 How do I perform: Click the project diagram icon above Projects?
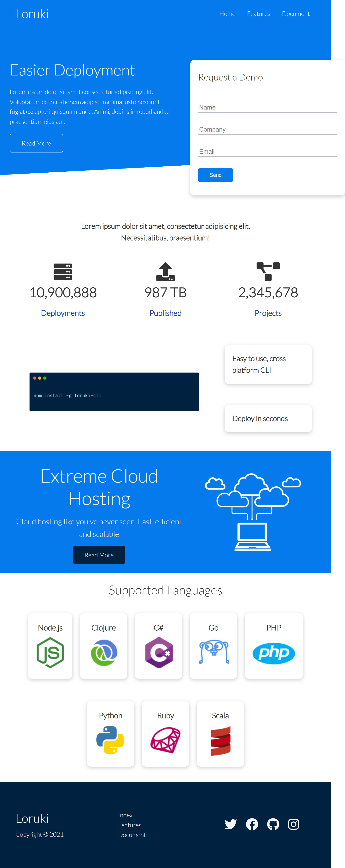(x=268, y=272)
